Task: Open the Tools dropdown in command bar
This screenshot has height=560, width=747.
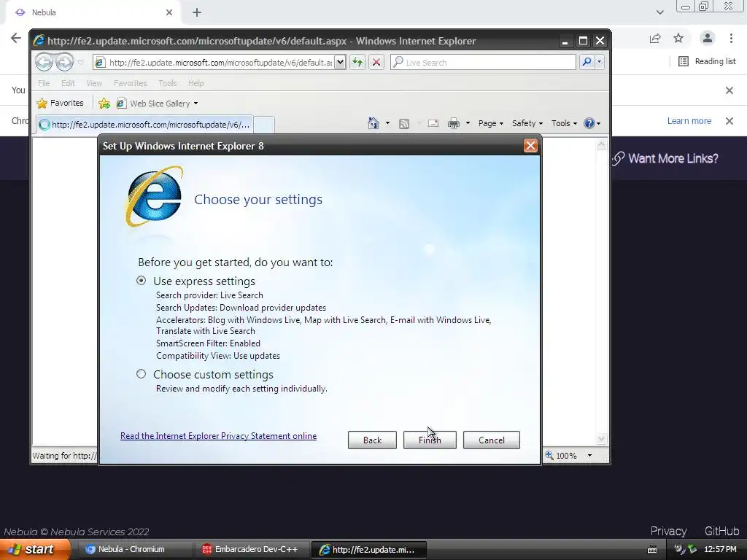Action: click(x=564, y=123)
